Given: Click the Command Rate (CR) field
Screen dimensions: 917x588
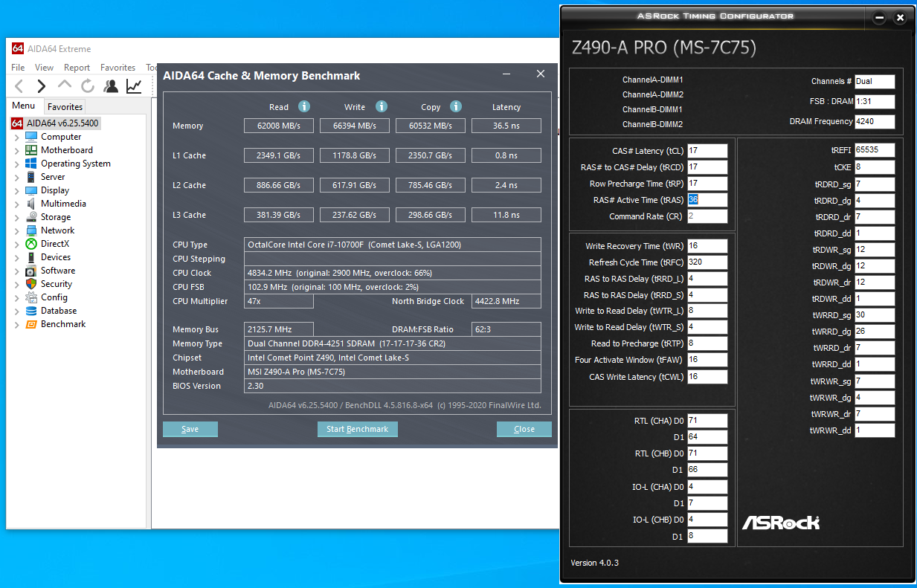Looking at the screenshot, I should click(x=707, y=216).
